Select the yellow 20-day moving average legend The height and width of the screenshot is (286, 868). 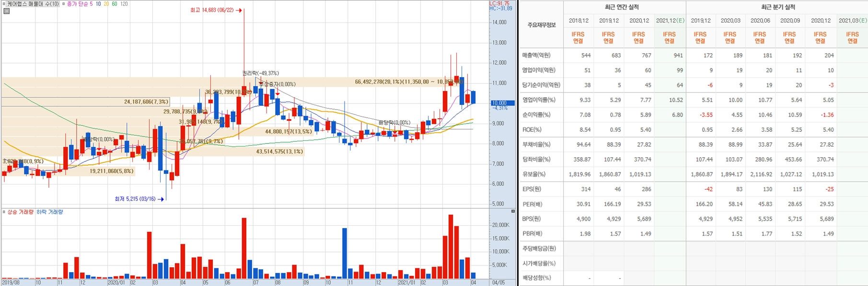coord(106,4)
